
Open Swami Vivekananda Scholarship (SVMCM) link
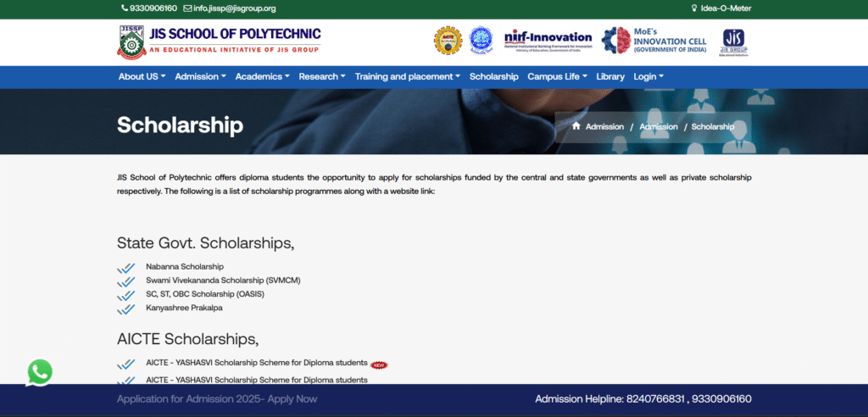point(223,280)
